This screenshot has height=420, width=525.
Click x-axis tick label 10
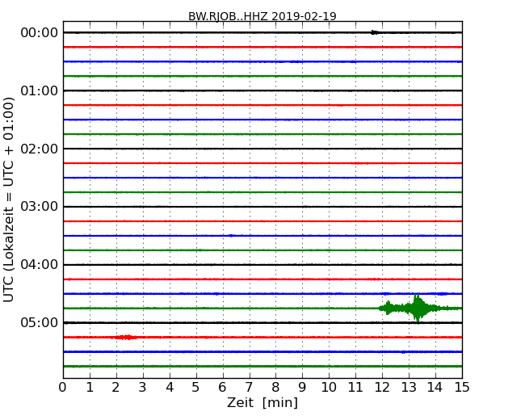point(329,388)
